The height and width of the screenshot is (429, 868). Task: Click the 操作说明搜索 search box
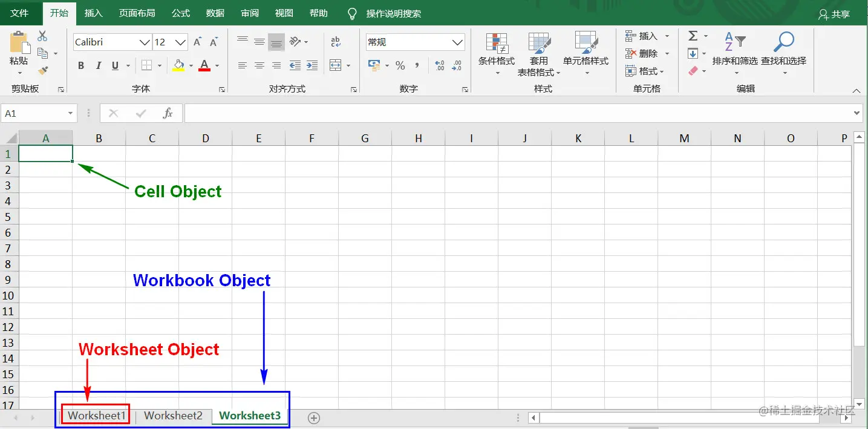click(x=394, y=13)
